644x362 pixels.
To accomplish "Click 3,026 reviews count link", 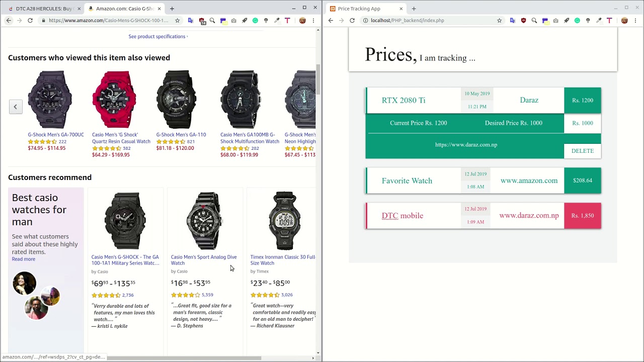I will point(287,295).
